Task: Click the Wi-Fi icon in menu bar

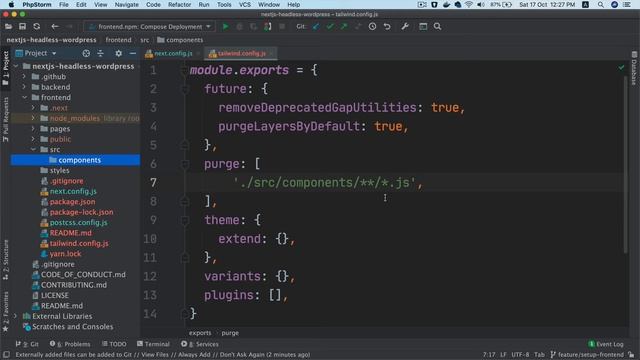Action: (469, 4)
